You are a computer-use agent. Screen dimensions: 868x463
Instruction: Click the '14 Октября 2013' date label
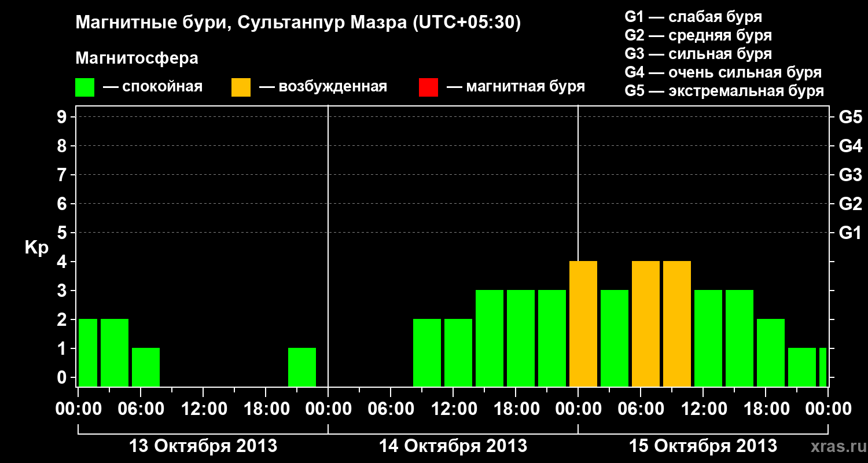tap(453, 446)
